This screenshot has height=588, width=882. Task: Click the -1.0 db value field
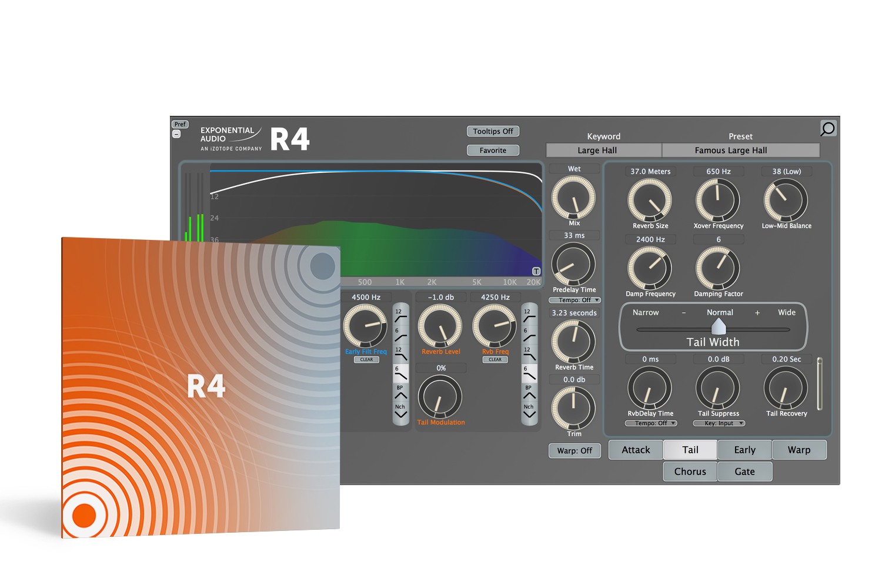pyautogui.click(x=441, y=297)
